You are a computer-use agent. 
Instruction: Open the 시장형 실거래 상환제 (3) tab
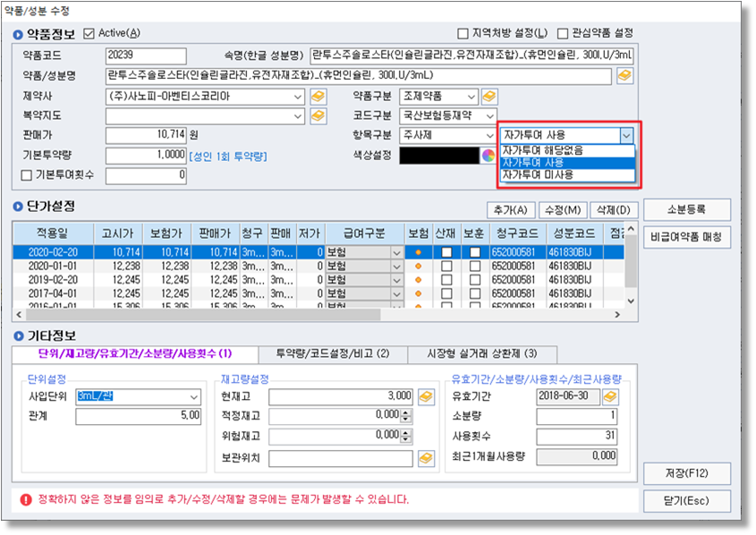click(x=480, y=353)
